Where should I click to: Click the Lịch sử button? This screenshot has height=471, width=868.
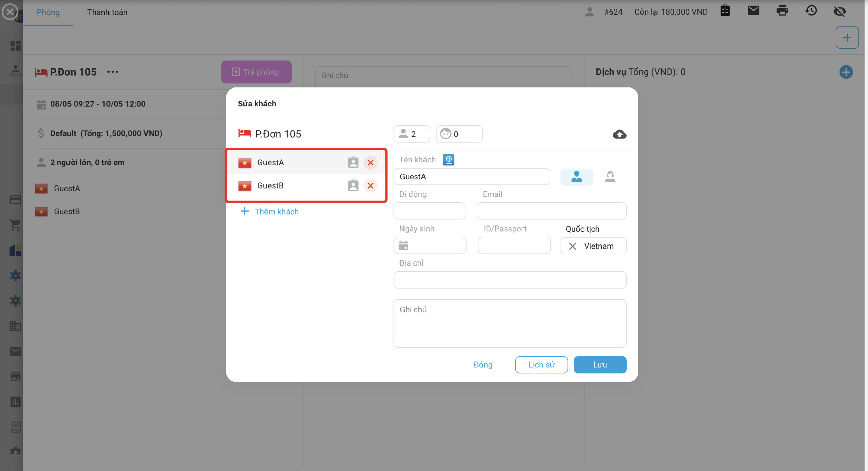coord(541,365)
